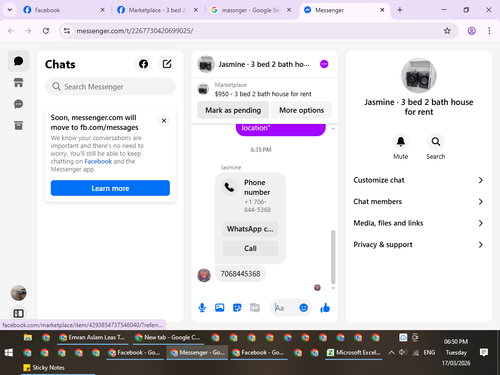500x375 pixels.
Task: Focus the Search Messenger field
Action: click(x=110, y=87)
